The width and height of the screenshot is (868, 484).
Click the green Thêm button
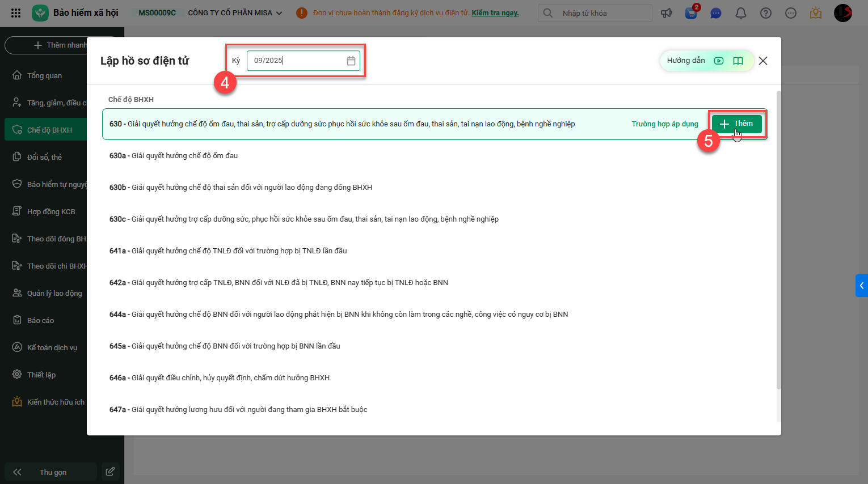point(736,124)
